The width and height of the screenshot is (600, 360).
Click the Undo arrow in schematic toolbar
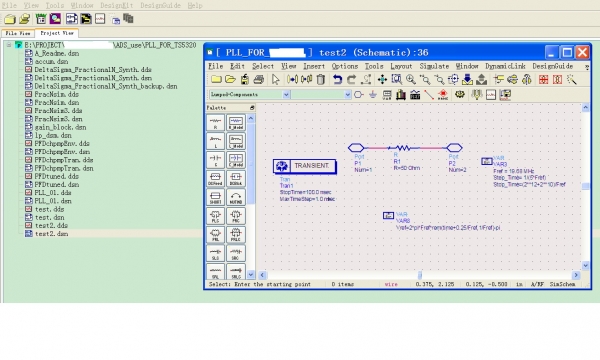337,80
